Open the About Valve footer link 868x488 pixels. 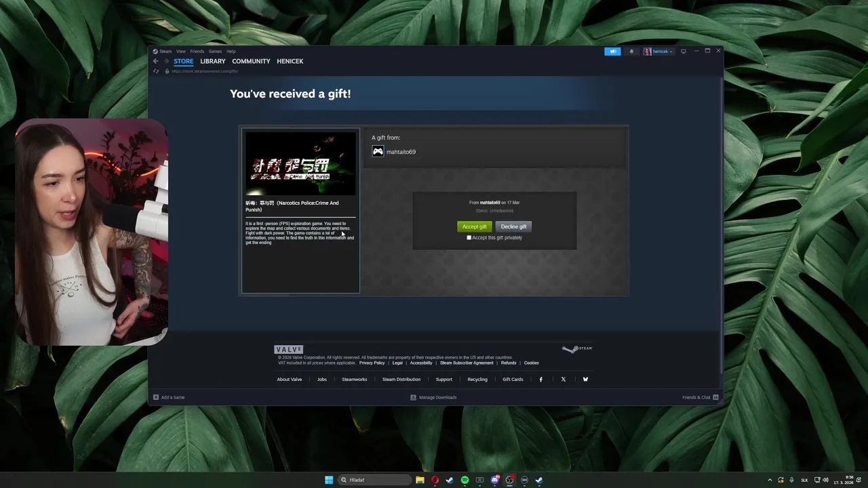289,380
